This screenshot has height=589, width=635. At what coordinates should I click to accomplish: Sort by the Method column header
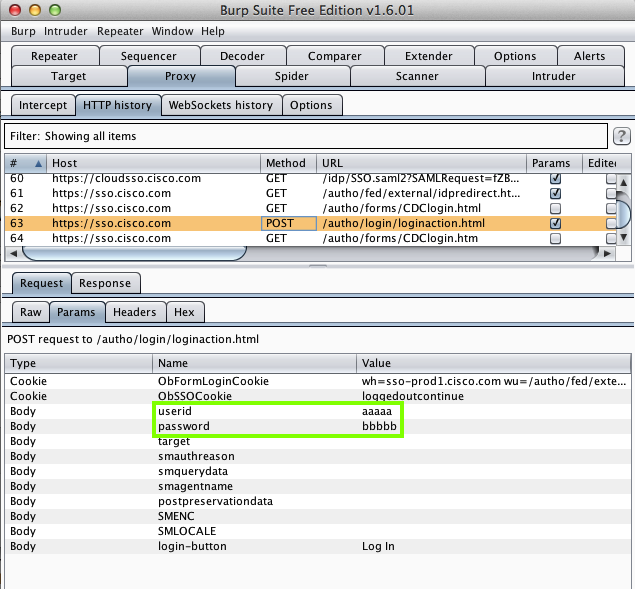[288, 163]
